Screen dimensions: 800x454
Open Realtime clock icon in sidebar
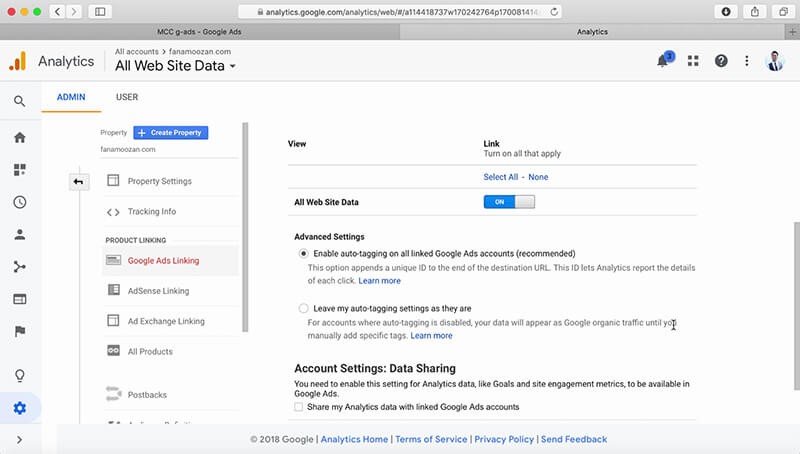point(19,202)
